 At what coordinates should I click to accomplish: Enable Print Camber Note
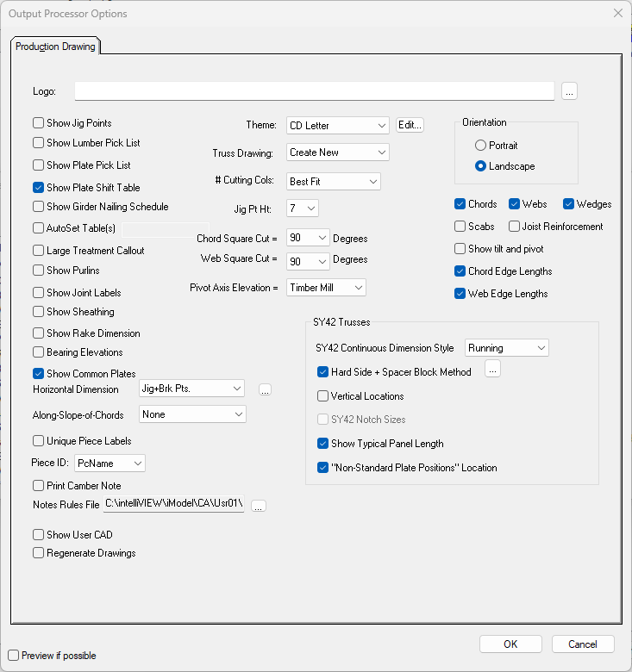[38, 486]
